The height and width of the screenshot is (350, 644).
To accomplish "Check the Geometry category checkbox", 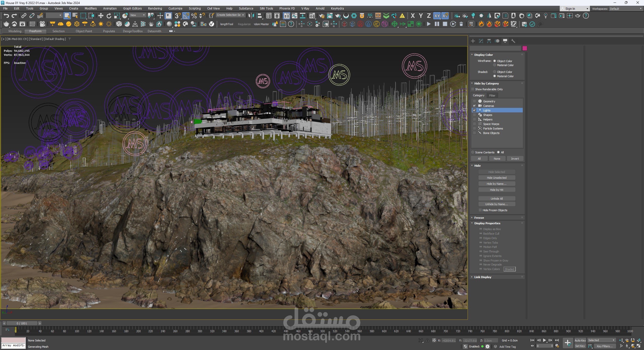I will [474, 101].
